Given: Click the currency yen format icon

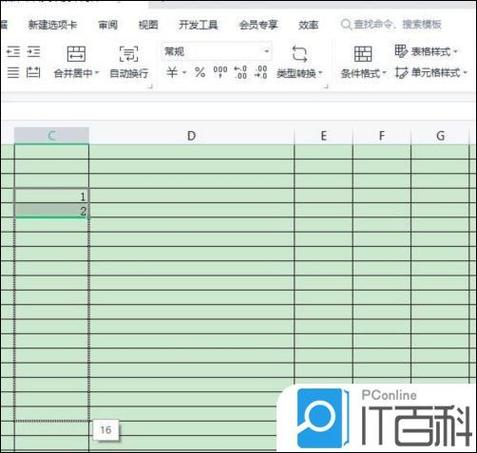Looking at the screenshot, I should coord(172,72).
